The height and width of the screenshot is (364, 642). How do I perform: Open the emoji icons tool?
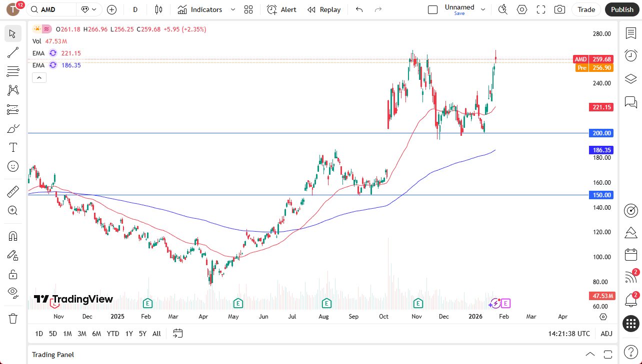[x=13, y=166]
